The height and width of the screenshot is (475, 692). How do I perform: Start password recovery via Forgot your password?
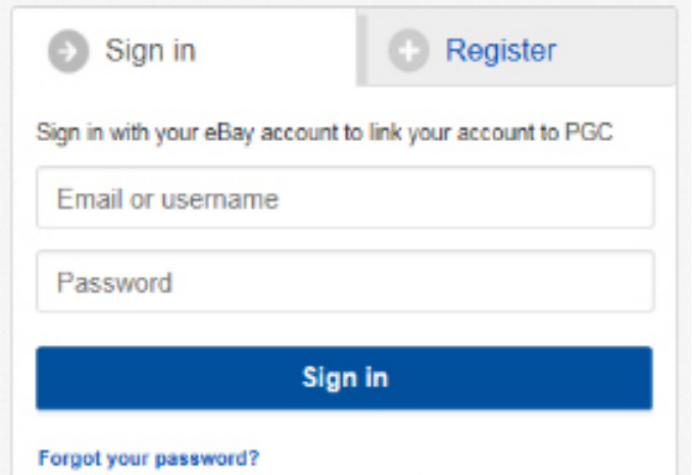click(148, 458)
